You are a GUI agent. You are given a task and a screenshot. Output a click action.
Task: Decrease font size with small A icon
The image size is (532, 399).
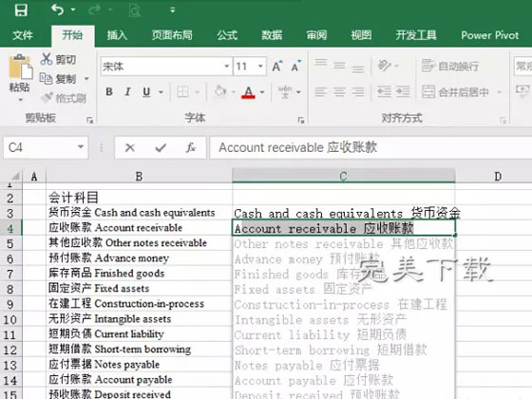click(x=296, y=66)
